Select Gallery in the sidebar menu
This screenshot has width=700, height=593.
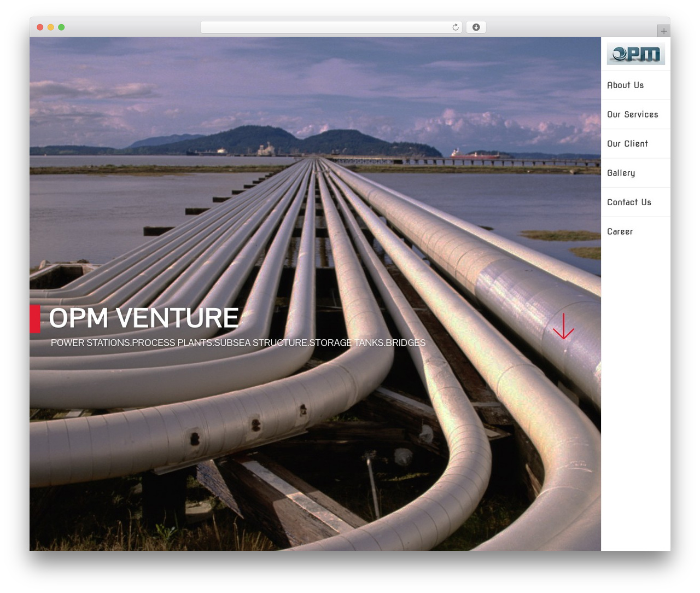[621, 173]
